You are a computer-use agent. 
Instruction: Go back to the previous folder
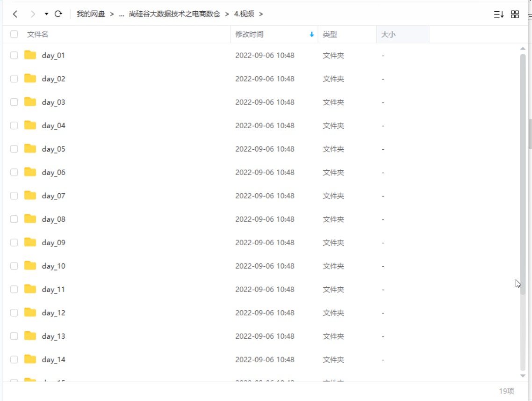pyautogui.click(x=15, y=14)
